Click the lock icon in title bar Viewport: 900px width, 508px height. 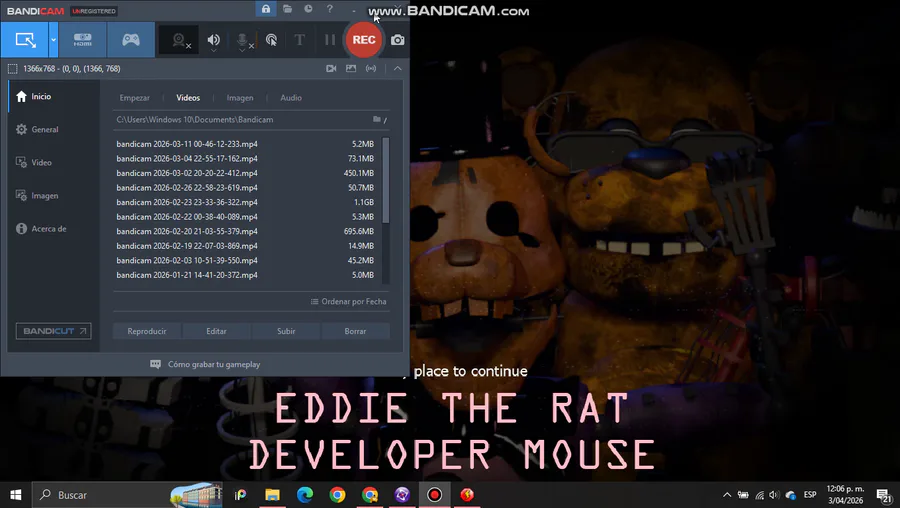click(266, 9)
